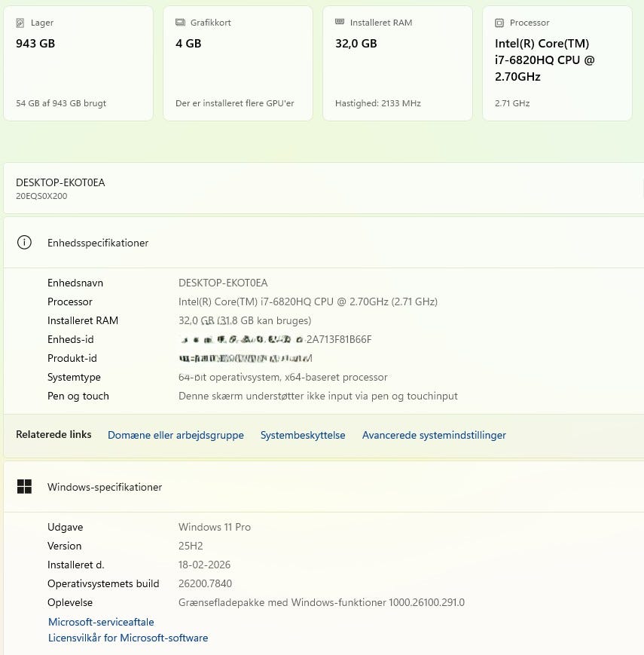Screen dimensions: 644x655
Task: Click the Lager storage icon
Action: [20, 23]
